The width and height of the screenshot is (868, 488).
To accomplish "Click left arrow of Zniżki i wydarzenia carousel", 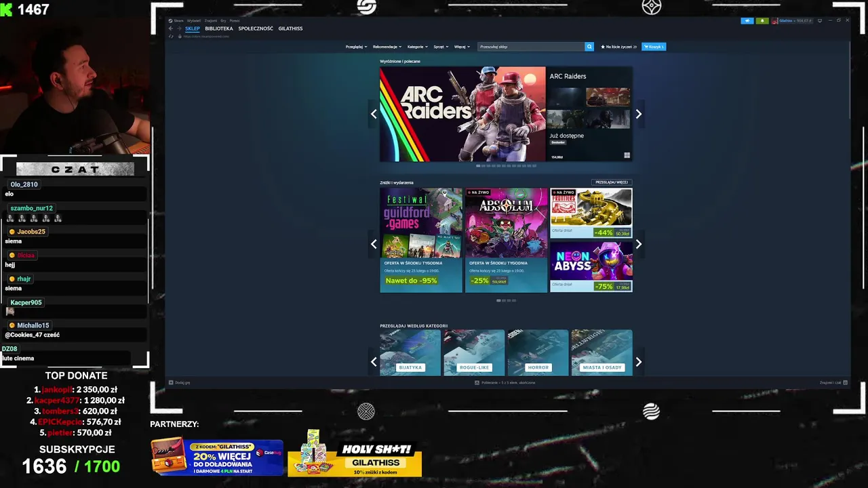I will pyautogui.click(x=374, y=244).
